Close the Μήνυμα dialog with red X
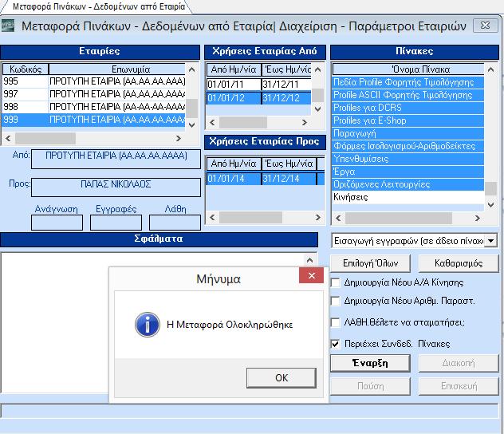 tap(311, 275)
